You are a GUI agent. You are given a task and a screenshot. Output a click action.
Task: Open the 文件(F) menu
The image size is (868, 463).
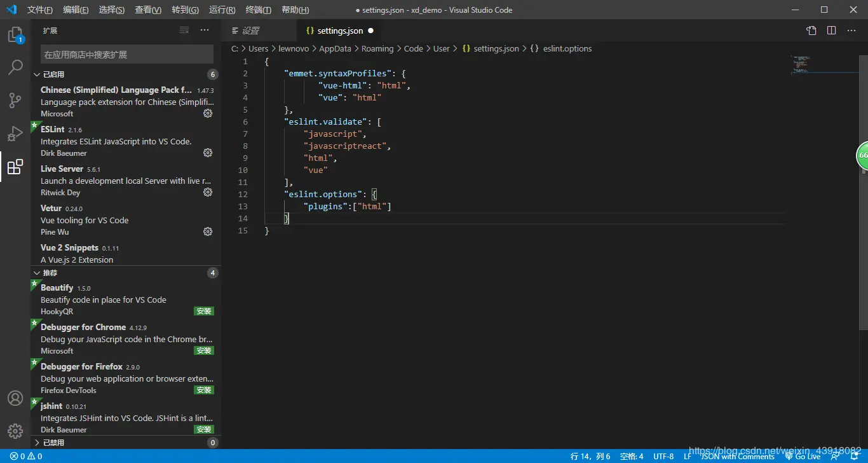click(x=40, y=10)
